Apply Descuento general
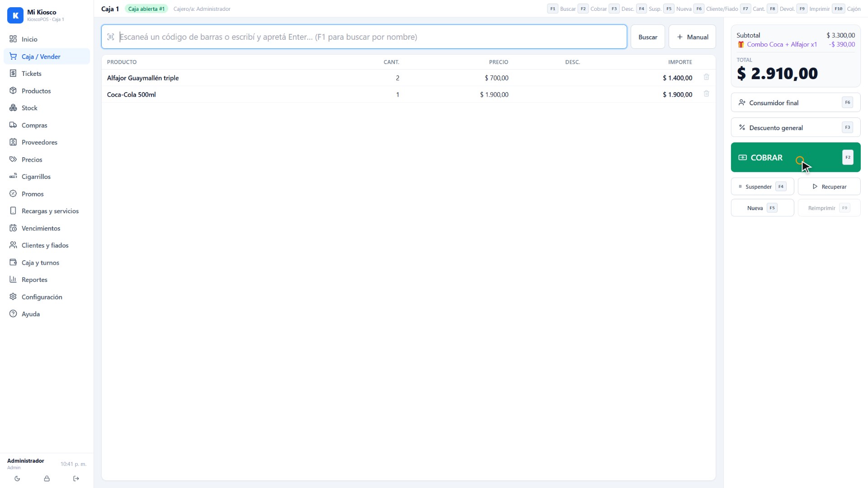 [x=796, y=127]
